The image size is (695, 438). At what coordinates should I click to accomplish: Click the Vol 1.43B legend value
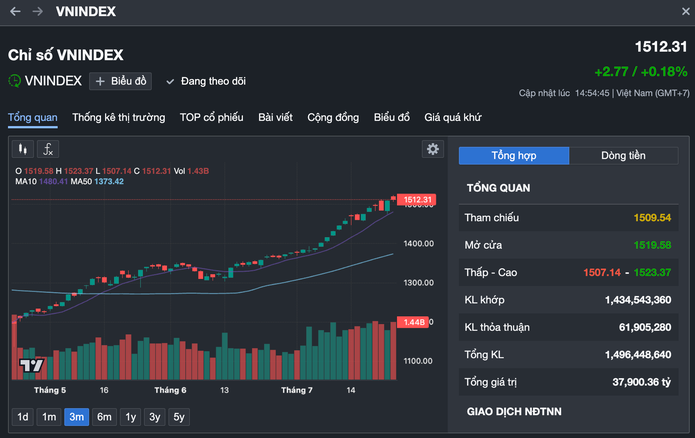[191, 171]
